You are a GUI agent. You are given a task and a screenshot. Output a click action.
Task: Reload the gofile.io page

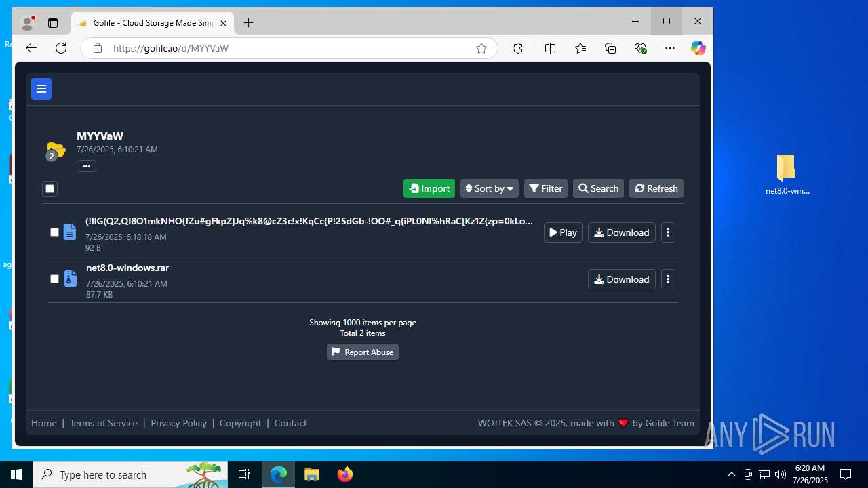61,48
